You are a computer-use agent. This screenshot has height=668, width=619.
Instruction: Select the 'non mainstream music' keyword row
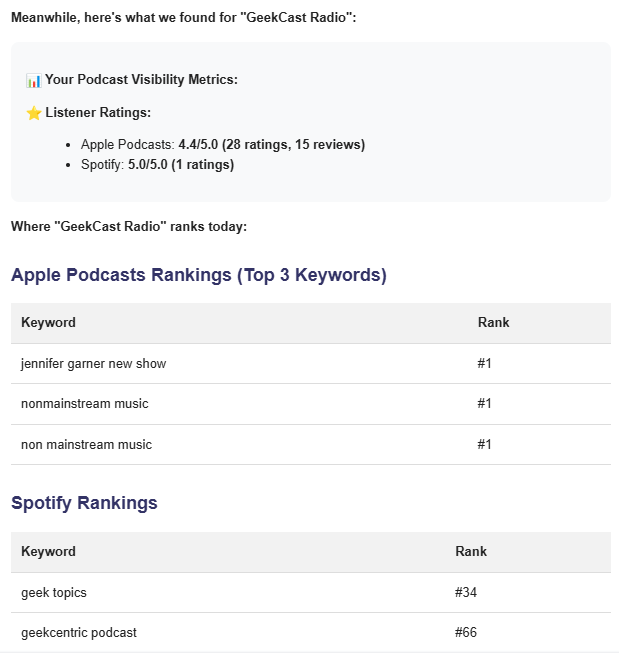coord(311,444)
